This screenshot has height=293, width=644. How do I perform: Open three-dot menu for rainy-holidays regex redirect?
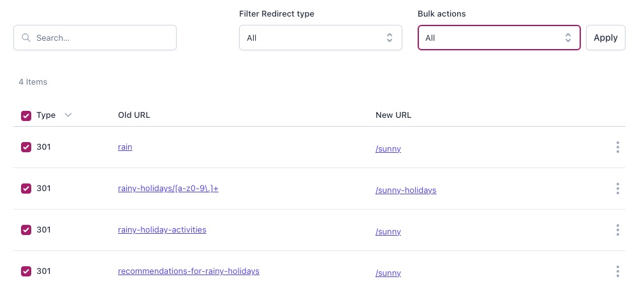click(x=617, y=189)
